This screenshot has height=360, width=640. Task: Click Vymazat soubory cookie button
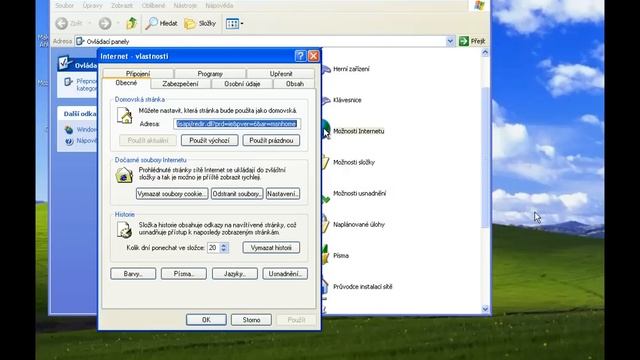coord(172,194)
